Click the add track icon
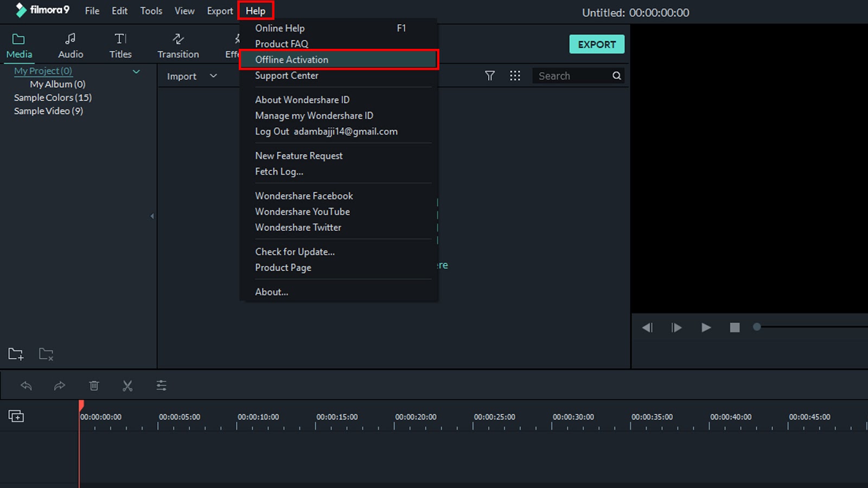868x488 pixels. tap(16, 416)
